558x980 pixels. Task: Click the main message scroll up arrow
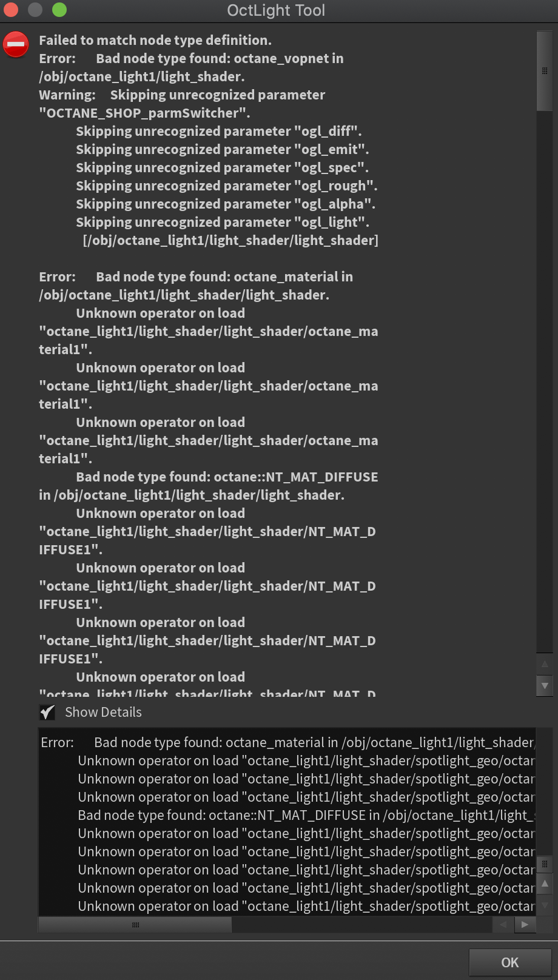pyautogui.click(x=545, y=663)
